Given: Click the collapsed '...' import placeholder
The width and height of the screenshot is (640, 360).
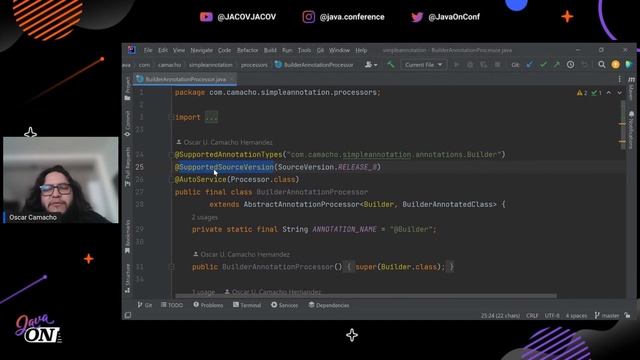Looking at the screenshot, I should pos(211,118).
